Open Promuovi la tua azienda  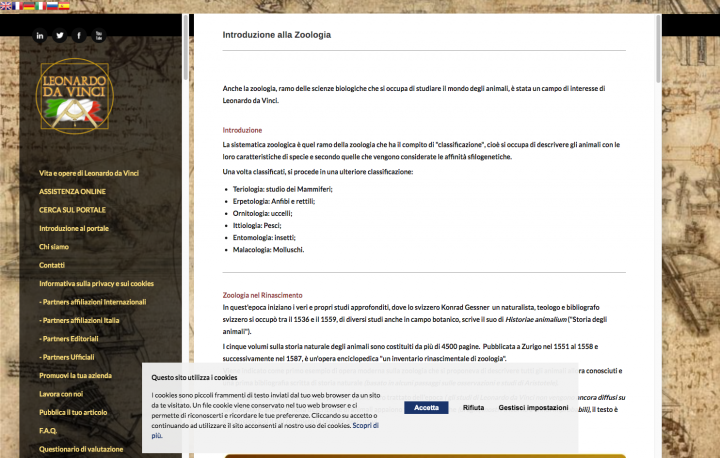pos(75,375)
